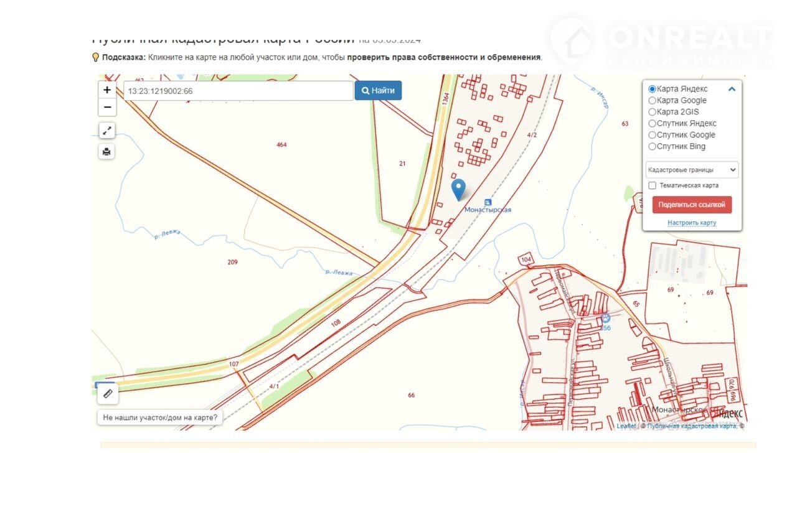This screenshot has height=532, width=797.
Task: Click Не нашли участок/дом на карте
Action: [x=160, y=418]
